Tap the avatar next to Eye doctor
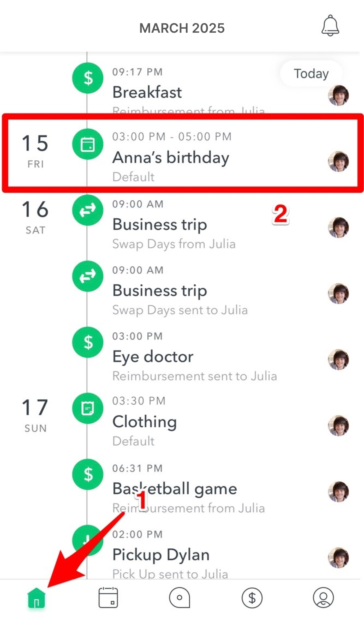364x622 pixels. (x=338, y=360)
